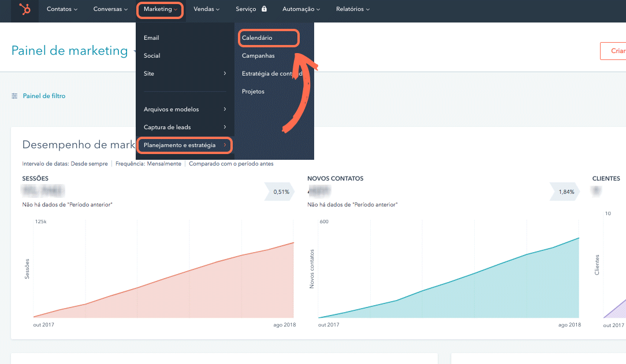This screenshot has width=626, height=364.
Task: Open Projetos in the submenu
Action: pos(253,91)
